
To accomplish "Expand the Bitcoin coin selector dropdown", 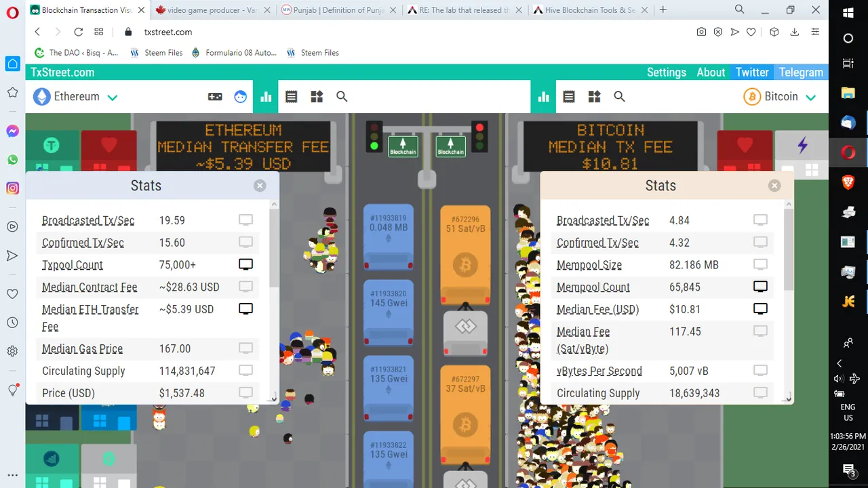I will (810, 98).
